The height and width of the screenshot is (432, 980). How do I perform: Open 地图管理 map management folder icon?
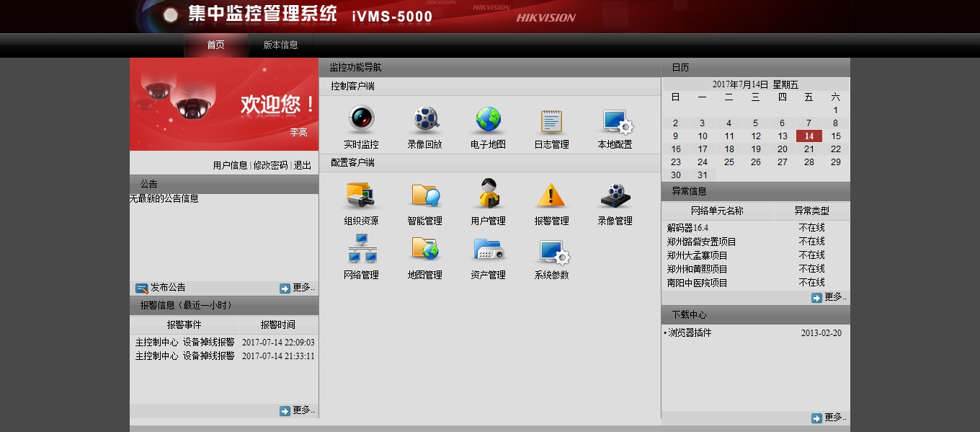425,249
